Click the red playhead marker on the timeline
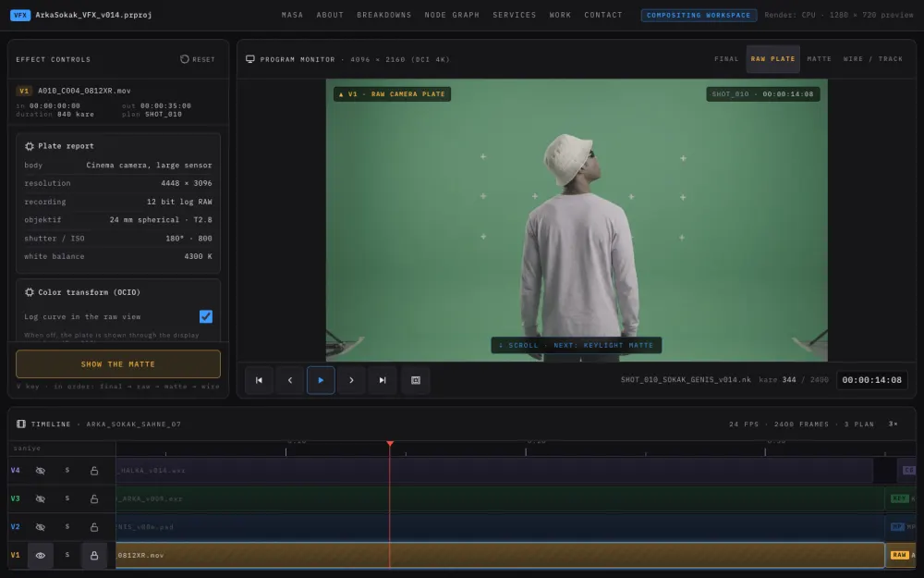The image size is (924, 578). [x=390, y=443]
